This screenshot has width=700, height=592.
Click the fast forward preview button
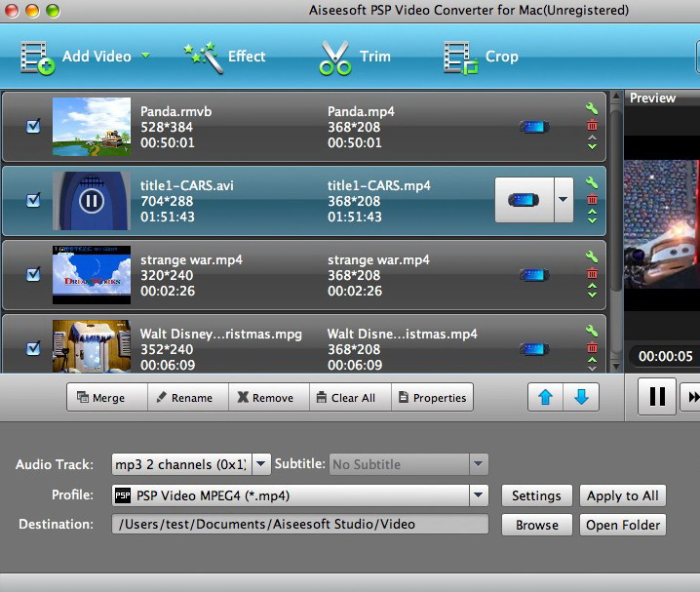tap(690, 396)
